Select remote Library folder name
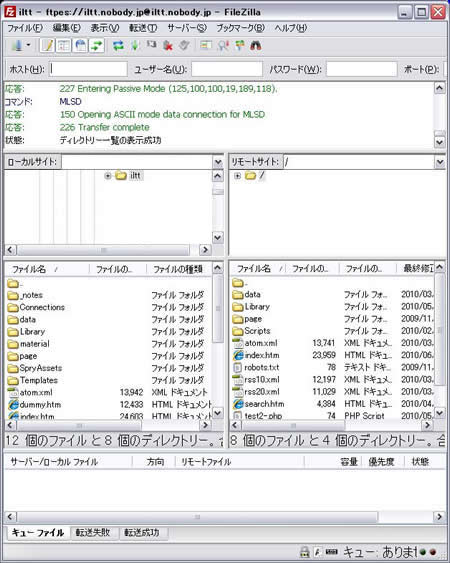The height and width of the screenshot is (563, 450). click(x=257, y=307)
